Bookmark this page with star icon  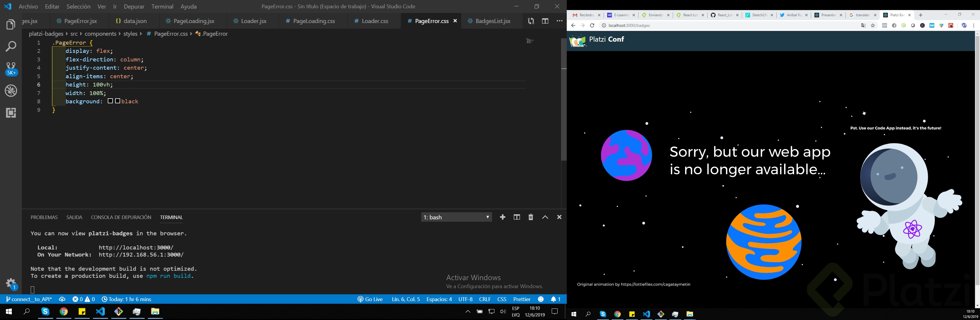point(873,25)
